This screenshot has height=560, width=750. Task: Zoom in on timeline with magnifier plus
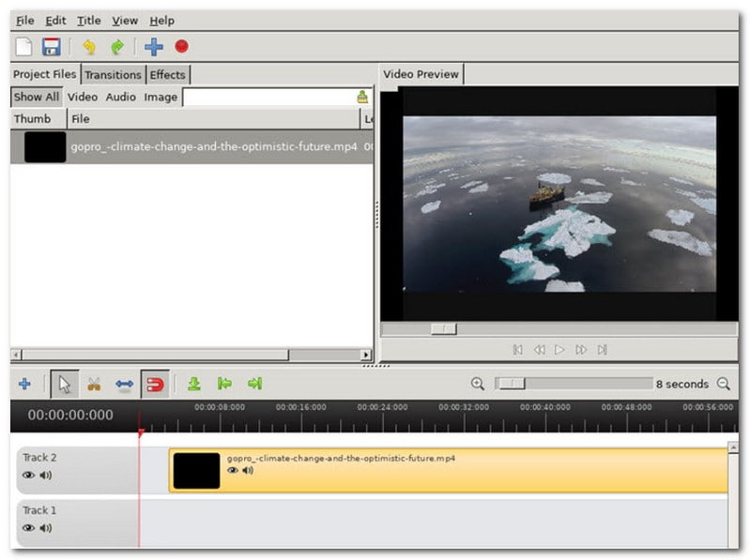tap(478, 384)
